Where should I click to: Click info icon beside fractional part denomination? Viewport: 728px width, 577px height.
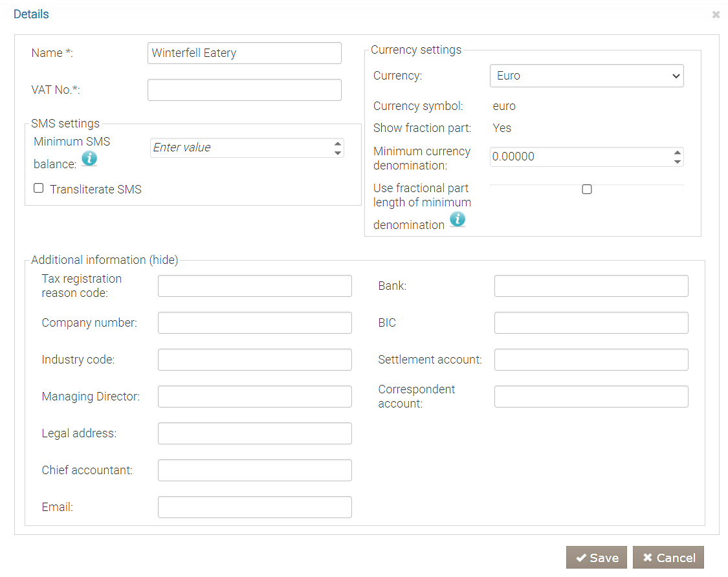(458, 220)
